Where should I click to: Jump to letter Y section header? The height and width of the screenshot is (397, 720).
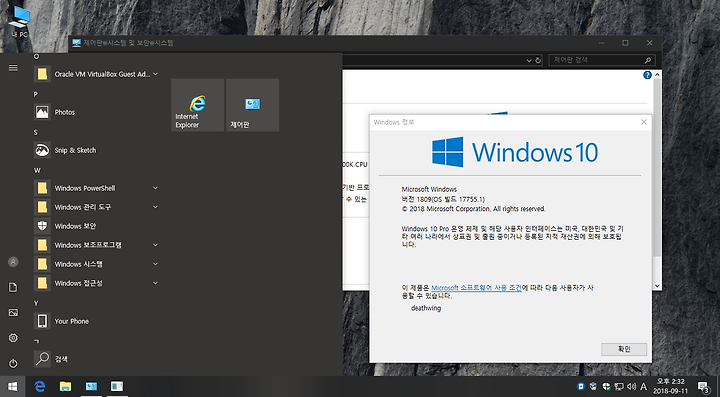point(36,303)
